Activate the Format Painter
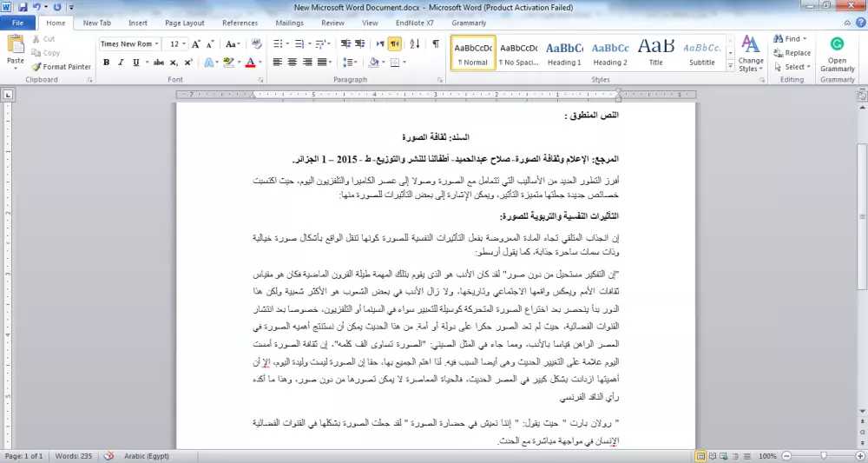The image size is (868, 463). click(x=62, y=67)
